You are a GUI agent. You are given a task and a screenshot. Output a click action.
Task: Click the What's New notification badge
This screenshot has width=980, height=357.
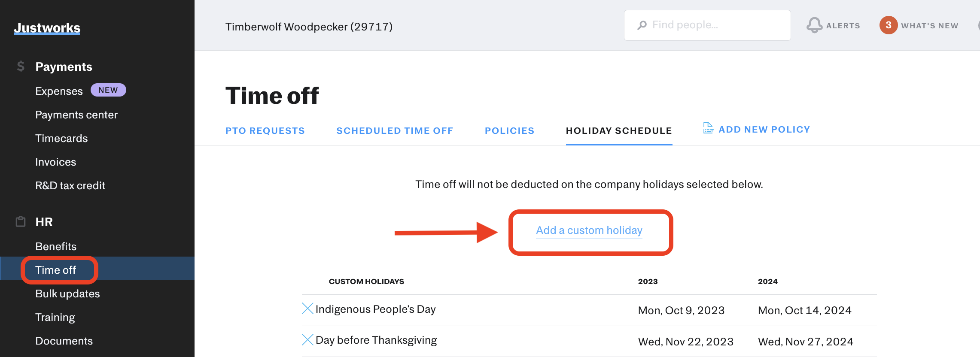(889, 25)
